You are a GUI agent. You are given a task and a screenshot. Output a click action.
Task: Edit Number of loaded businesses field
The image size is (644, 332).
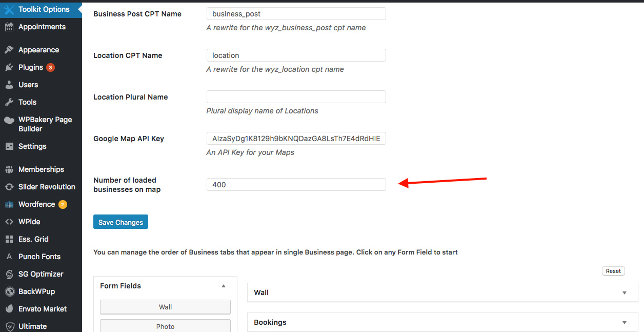point(296,185)
